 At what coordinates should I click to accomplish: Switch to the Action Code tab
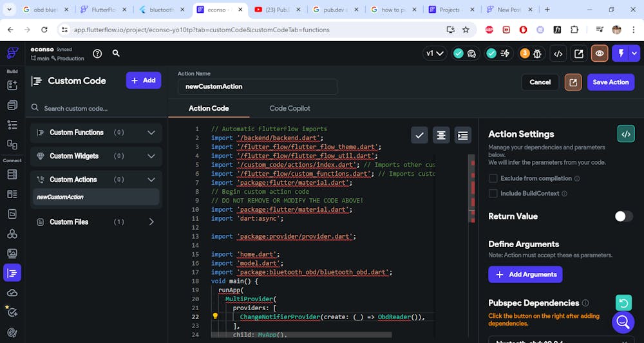coord(209,108)
